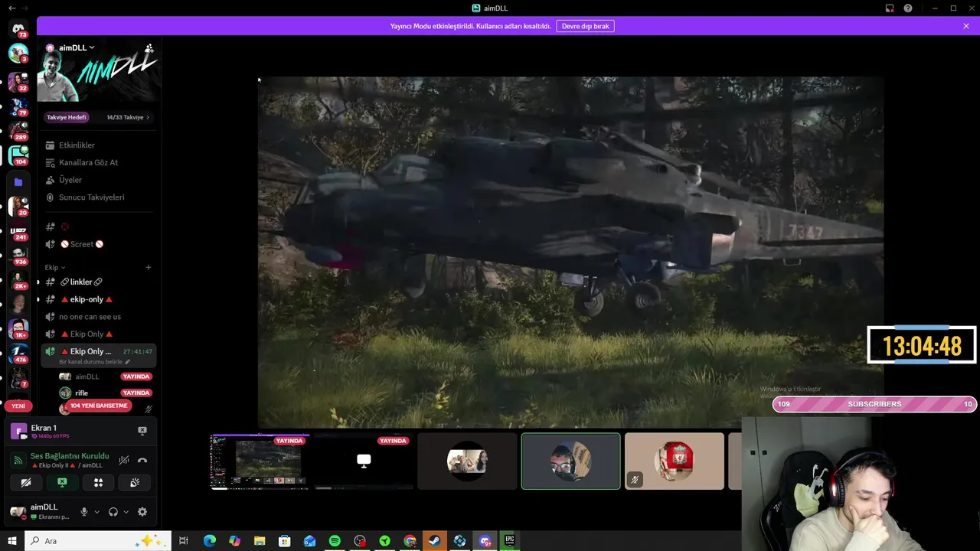
Task: Open Discord direct messages home icon
Action: pos(18,29)
